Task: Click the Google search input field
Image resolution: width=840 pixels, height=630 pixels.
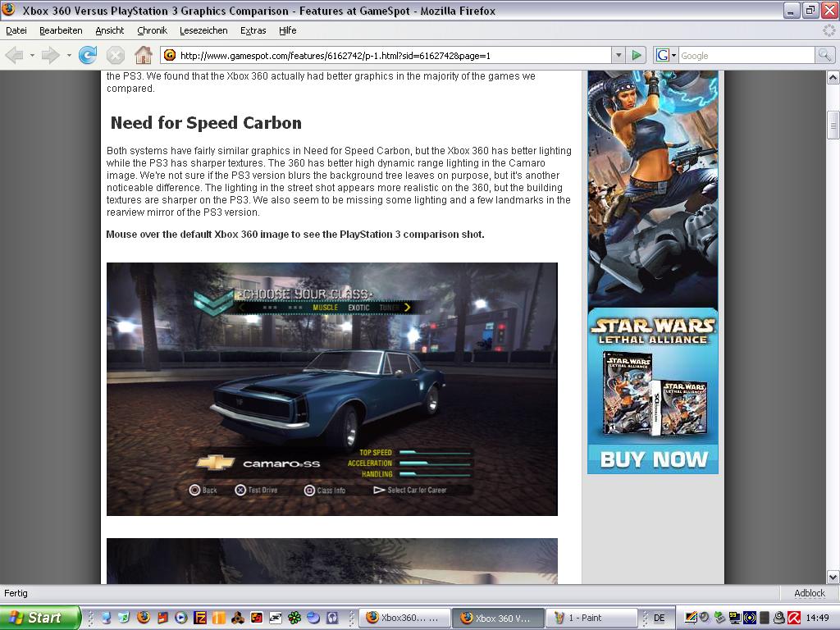Action: pyautogui.click(x=746, y=55)
